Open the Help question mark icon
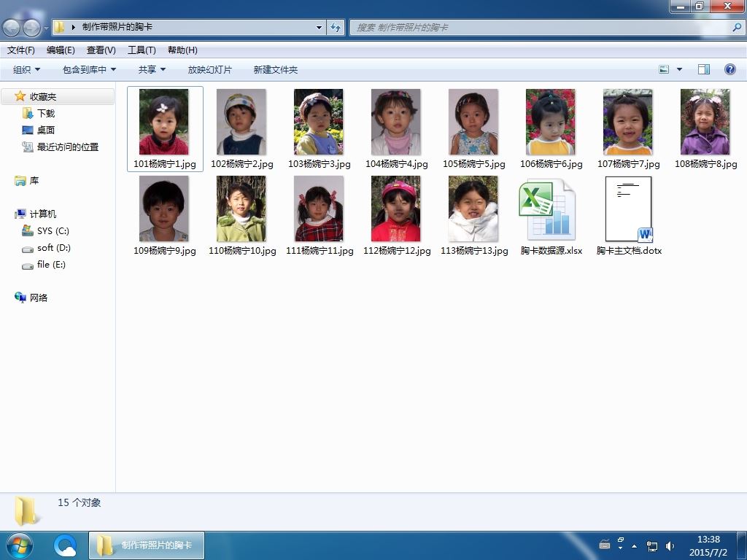This screenshot has height=560, width=747. 729,69
